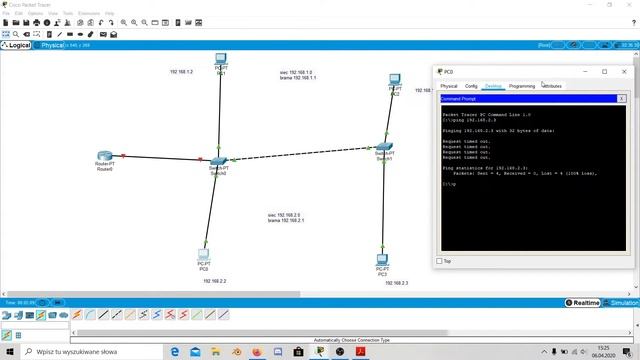Click inside the Command Prompt terminal

[x=533, y=178]
